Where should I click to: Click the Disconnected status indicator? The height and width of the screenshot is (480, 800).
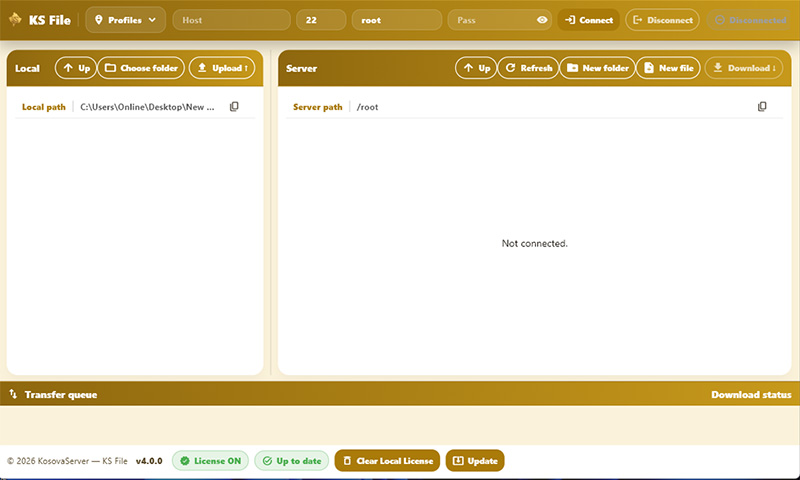(x=751, y=20)
